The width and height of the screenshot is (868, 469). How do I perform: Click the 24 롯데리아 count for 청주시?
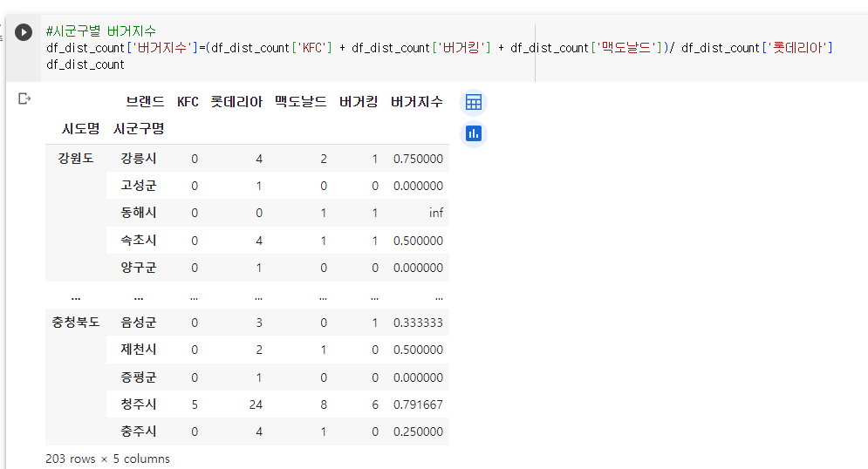256,404
